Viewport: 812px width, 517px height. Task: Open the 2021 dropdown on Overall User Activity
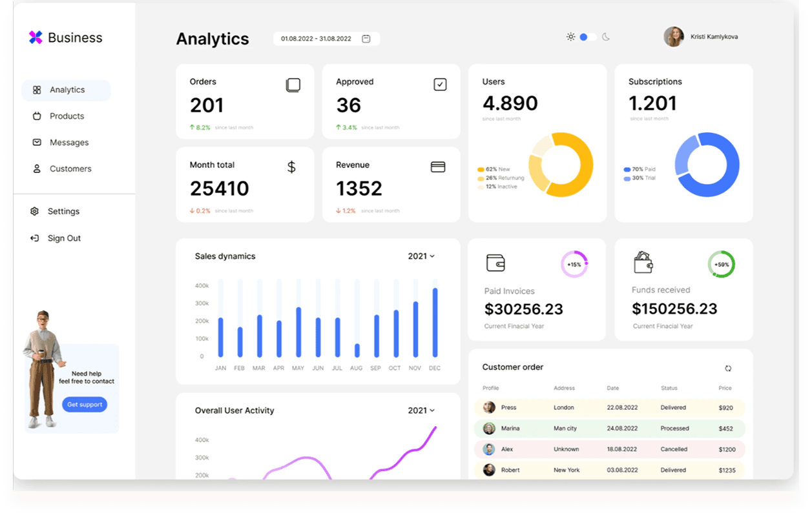421,410
